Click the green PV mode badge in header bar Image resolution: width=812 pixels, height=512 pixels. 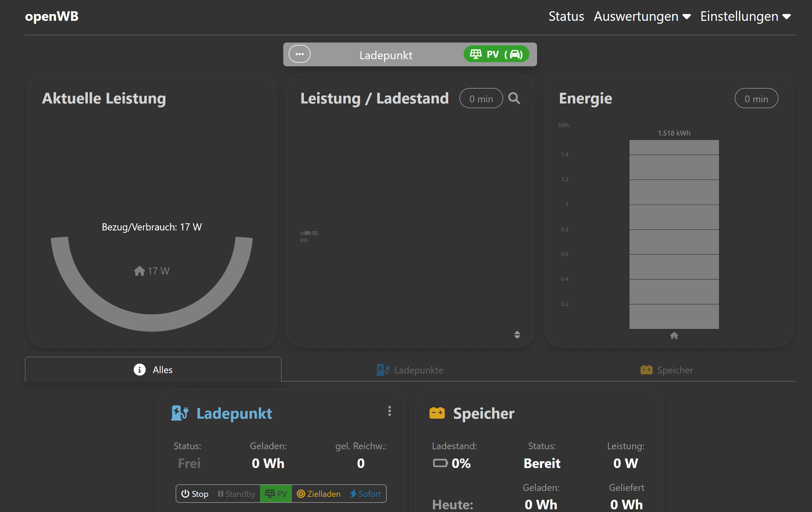(496, 54)
